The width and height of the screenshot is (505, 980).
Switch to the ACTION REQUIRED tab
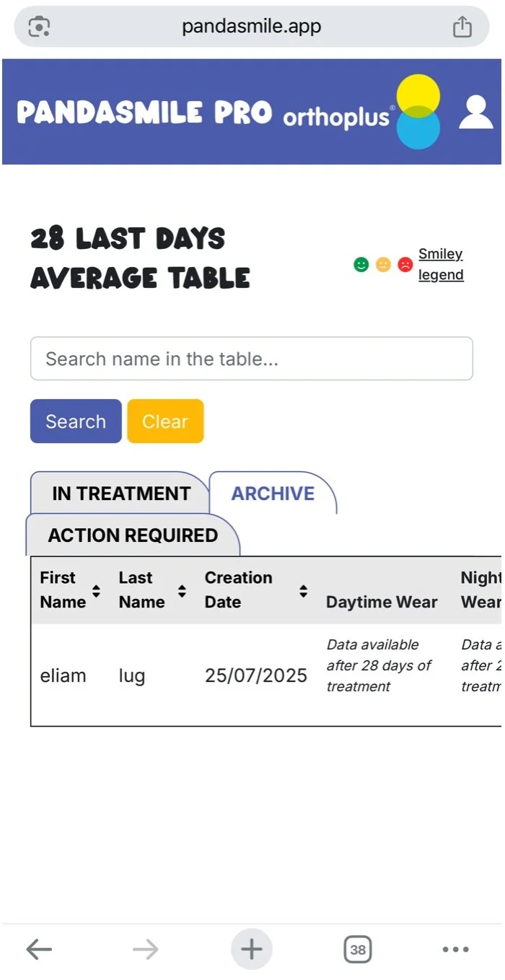click(x=133, y=535)
